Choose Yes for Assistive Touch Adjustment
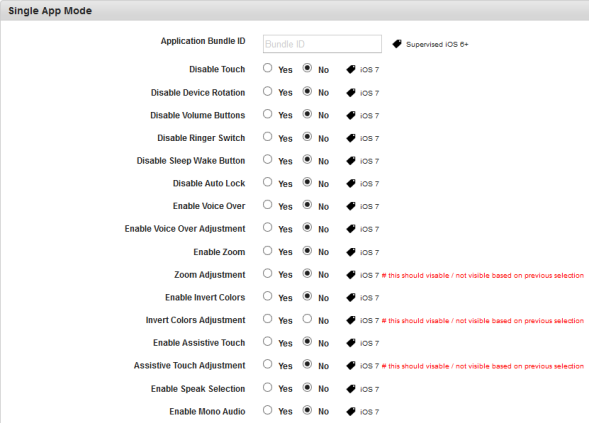Screen dimensions: 589x423 coord(267,364)
